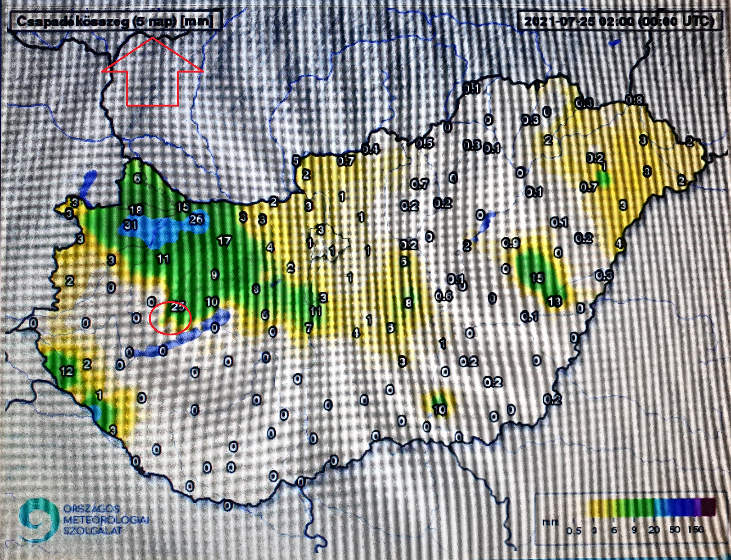Click the 13 mm eastern station marker
Screen dimensions: 731x560
(x=555, y=302)
